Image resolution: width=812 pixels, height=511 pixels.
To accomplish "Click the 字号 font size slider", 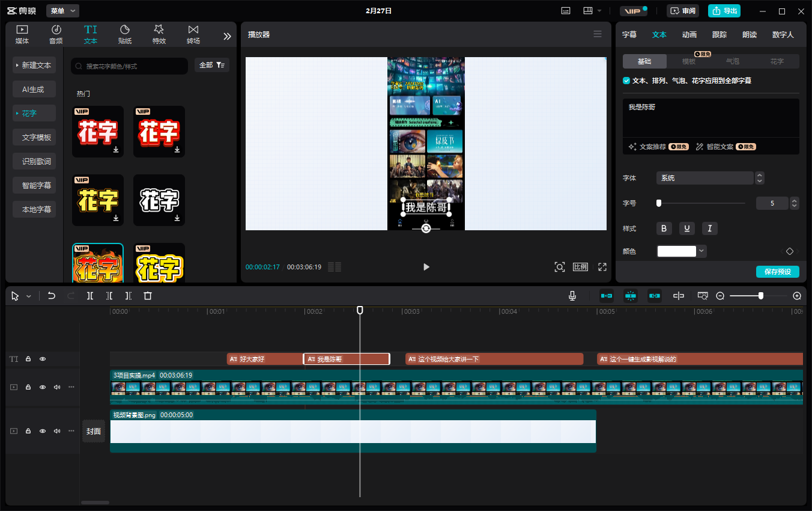I will [x=701, y=203].
